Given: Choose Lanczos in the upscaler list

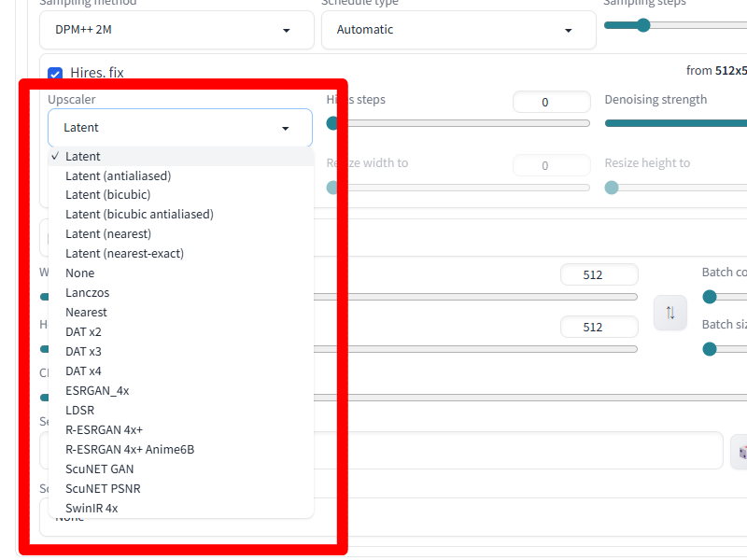Looking at the screenshot, I should pyautogui.click(x=87, y=292).
